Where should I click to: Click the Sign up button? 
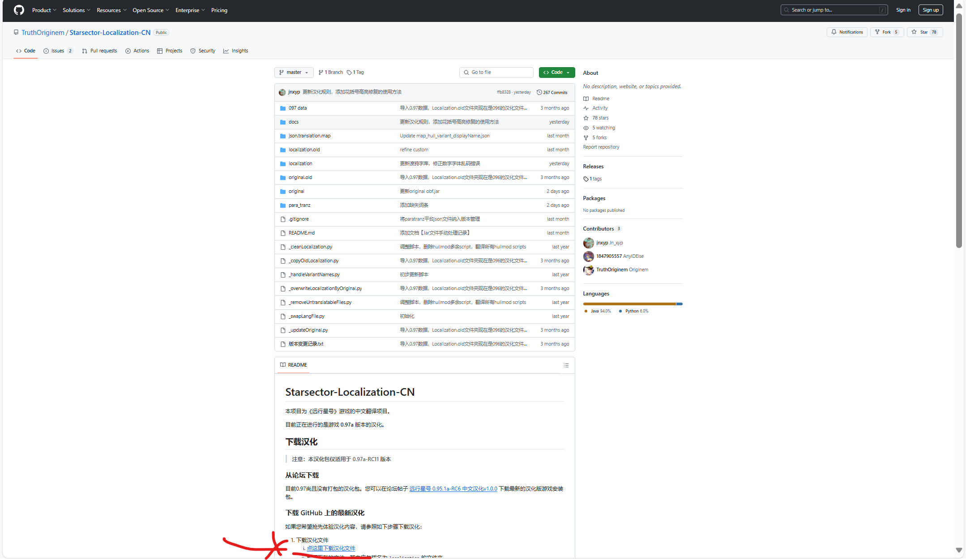tap(930, 10)
